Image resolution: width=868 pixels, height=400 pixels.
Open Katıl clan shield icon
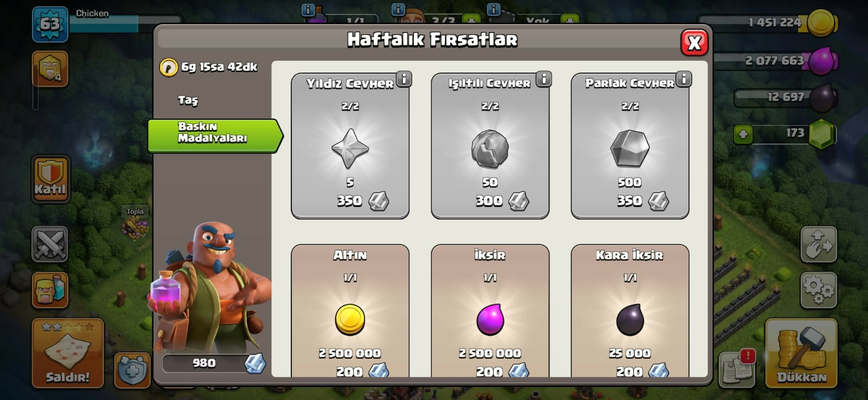tap(50, 179)
